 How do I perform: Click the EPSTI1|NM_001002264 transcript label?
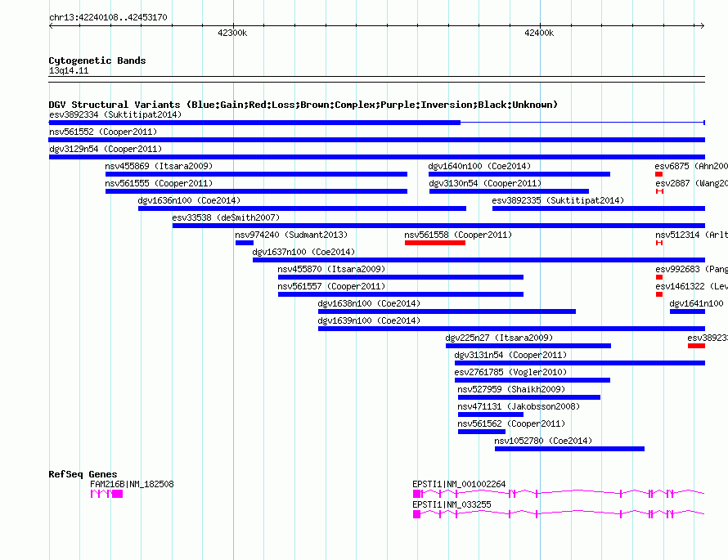click(x=459, y=484)
